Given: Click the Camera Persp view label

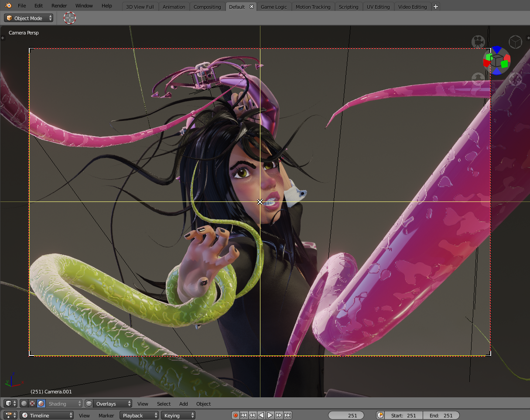Looking at the screenshot, I should [x=24, y=33].
